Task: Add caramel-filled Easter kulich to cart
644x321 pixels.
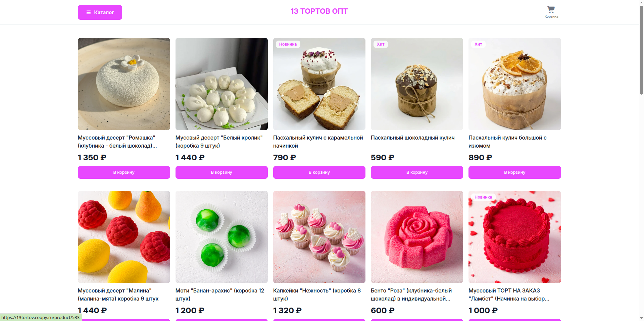Action: (319, 172)
